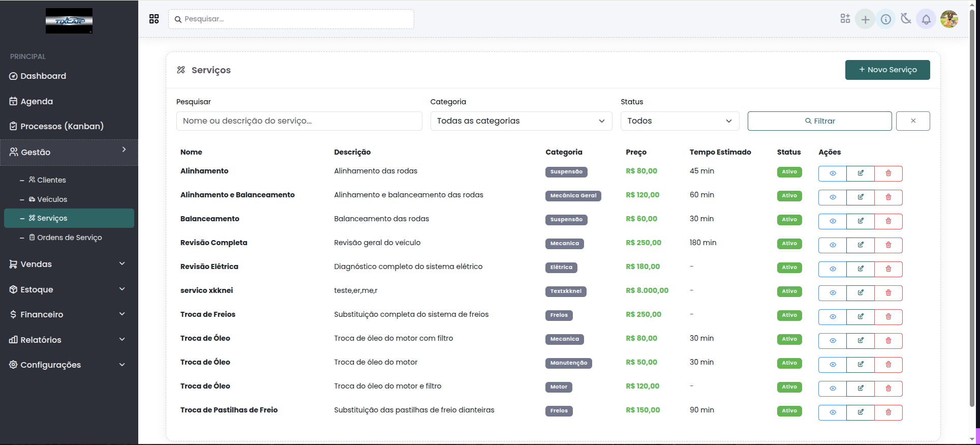This screenshot has height=445, width=980.
Task: Click edit icon for Revisão Elétrica
Action: click(860, 269)
